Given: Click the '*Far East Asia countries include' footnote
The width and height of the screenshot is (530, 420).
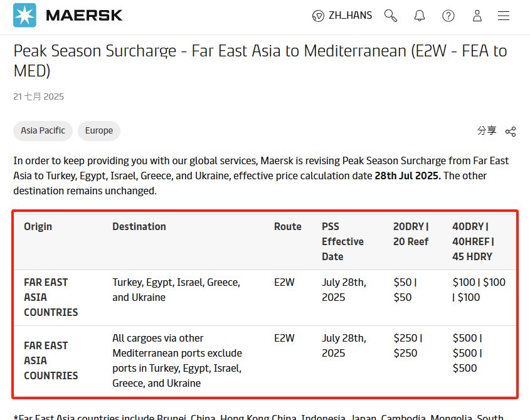Looking at the screenshot, I should point(258,417).
